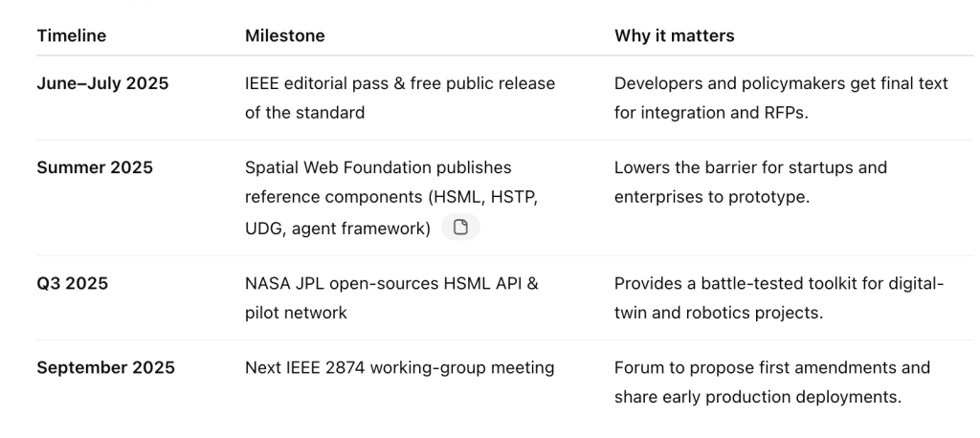Click the 'Developers and policymakers' explanation text
This screenshot has height=438, width=980.
pos(781,99)
